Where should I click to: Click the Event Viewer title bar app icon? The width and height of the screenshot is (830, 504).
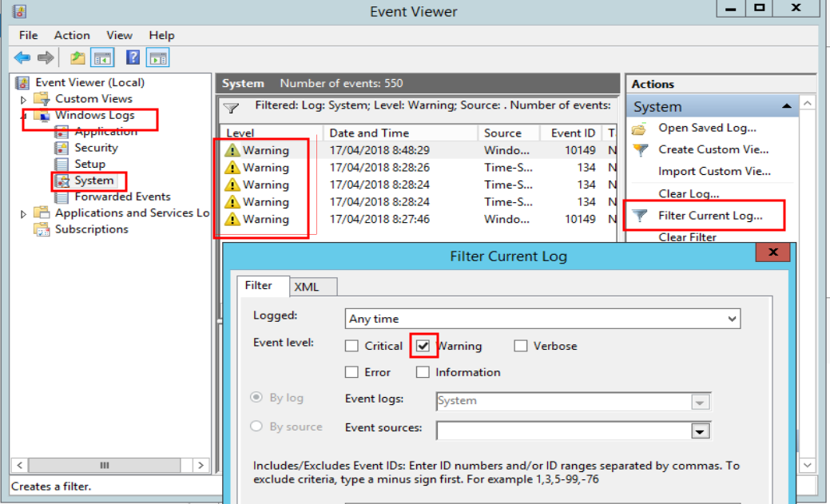pos(20,11)
